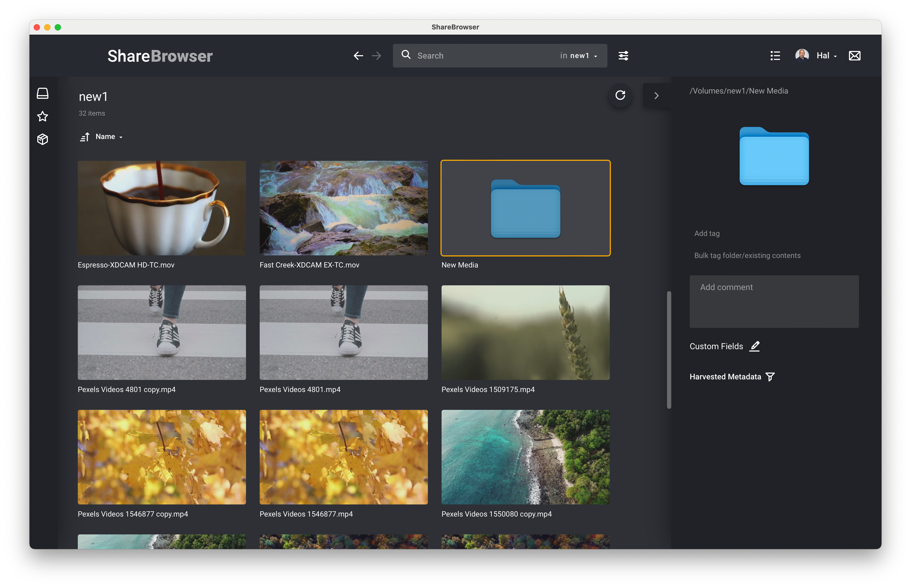Select Espresso-XDCAM HD-TC.mov thumbnail
This screenshot has width=911, height=588.
click(x=162, y=208)
